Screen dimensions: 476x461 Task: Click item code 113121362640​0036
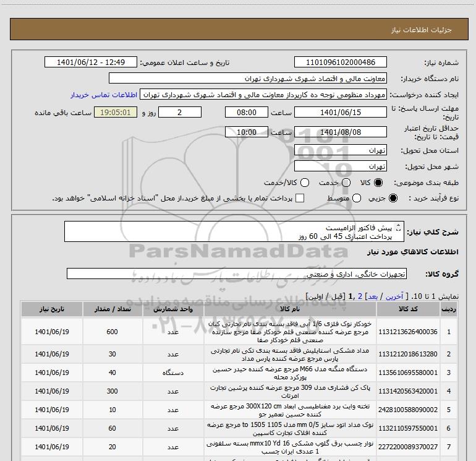(408, 332)
